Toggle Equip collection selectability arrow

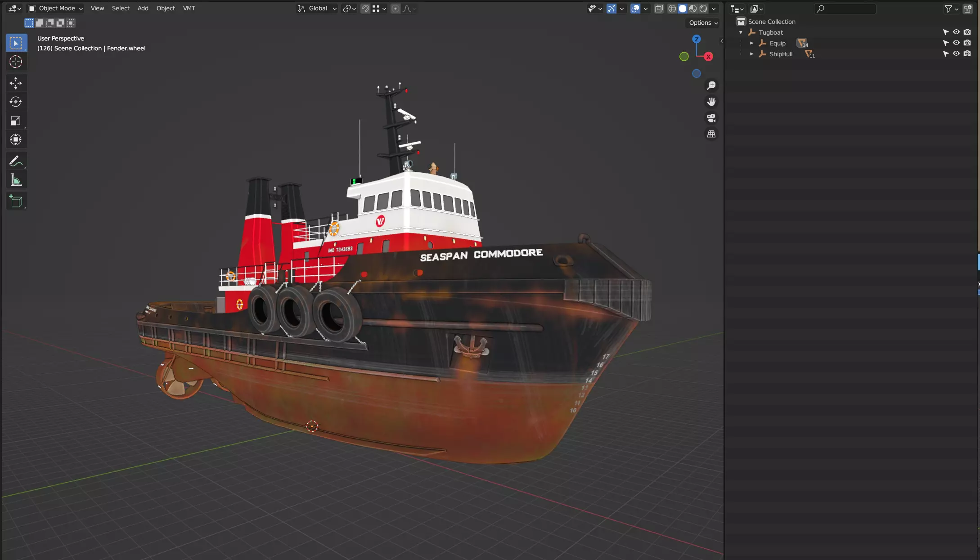[946, 43]
